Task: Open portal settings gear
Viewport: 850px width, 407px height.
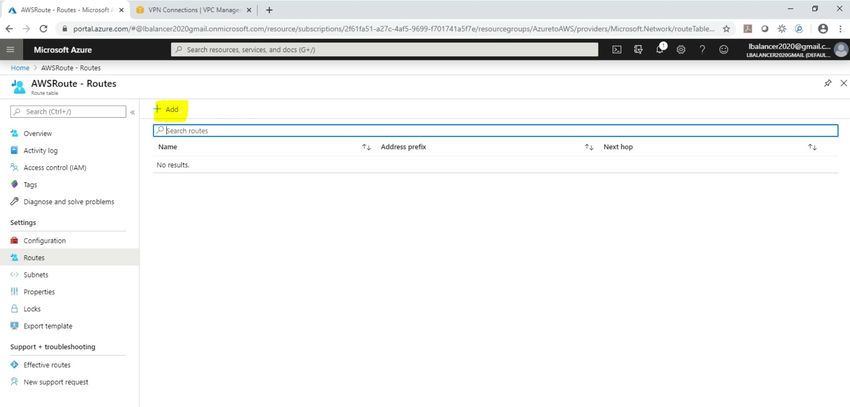Action: [x=681, y=49]
